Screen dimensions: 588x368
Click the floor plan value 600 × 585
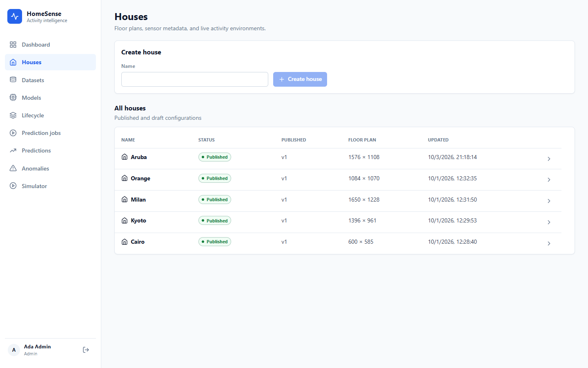tap(361, 242)
